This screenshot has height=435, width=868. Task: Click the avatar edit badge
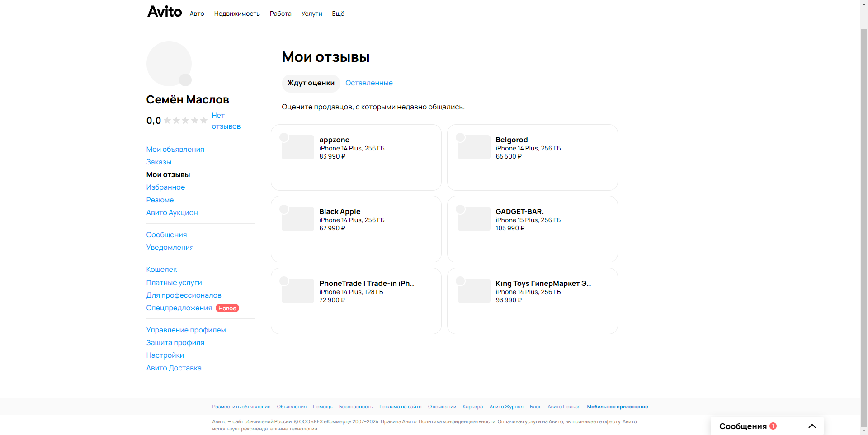(x=185, y=80)
